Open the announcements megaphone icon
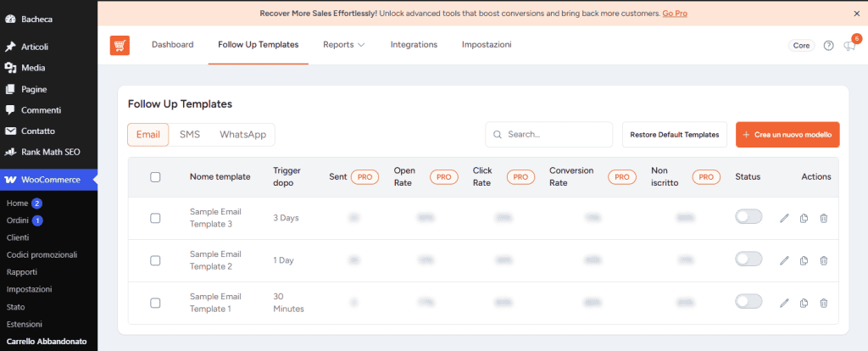Image resolution: width=868 pixels, height=351 pixels. 849,46
